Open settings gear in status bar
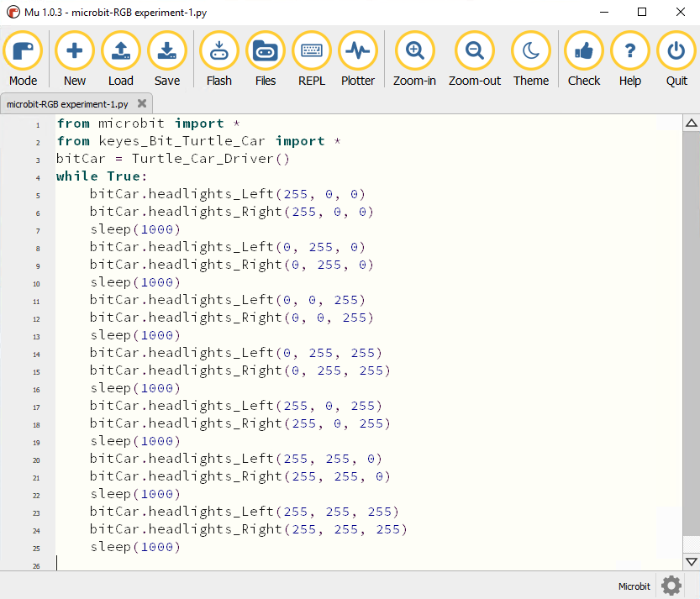700x599 pixels. coord(671,586)
